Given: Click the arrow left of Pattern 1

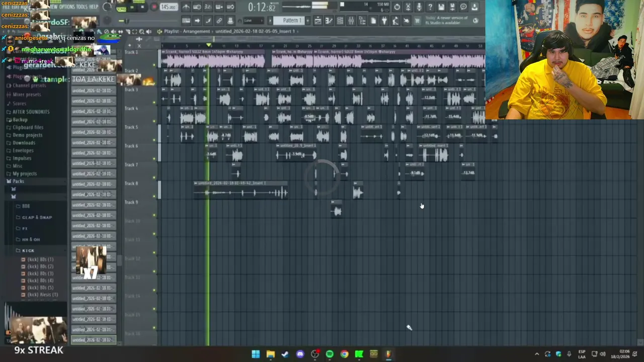Looking at the screenshot, I should [x=270, y=21].
